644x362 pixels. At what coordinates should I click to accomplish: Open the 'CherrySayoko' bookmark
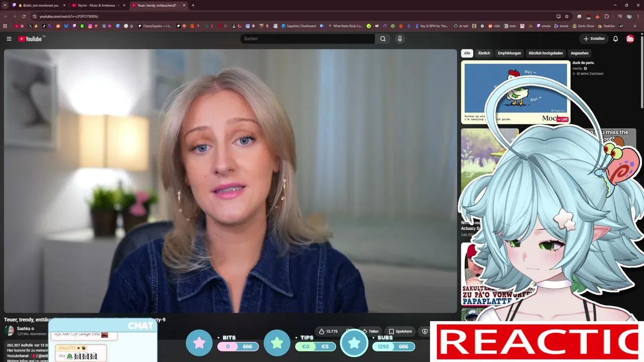point(155,26)
